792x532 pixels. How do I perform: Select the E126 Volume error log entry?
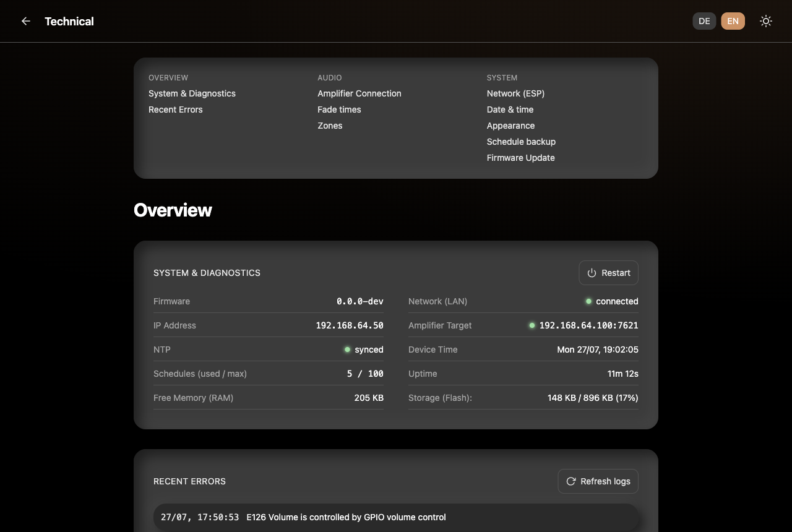[x=396, y=517]
